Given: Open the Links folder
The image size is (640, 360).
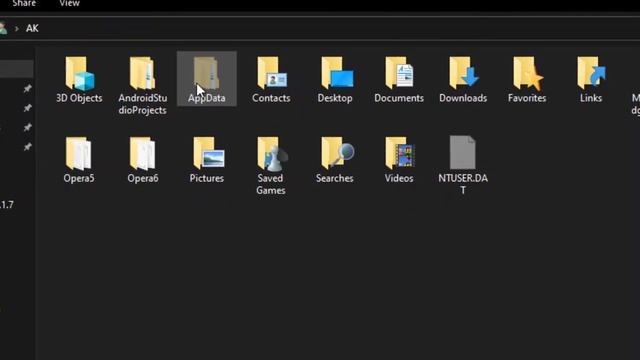Looking at the screenshot, I should tap(591, 80).
